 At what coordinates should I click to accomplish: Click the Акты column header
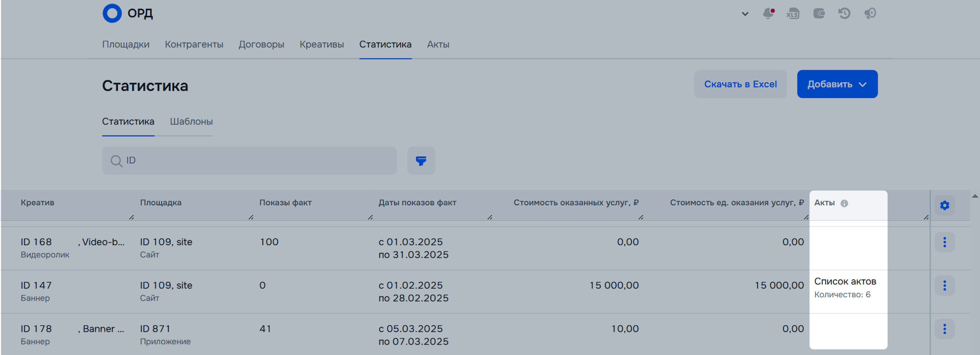point(824,203)
